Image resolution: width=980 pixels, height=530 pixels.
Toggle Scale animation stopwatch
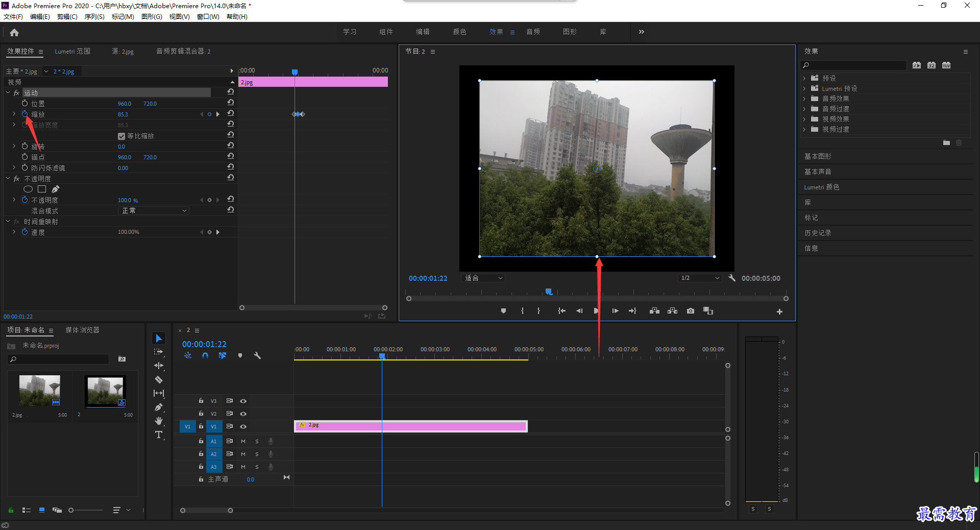point(24,114)
